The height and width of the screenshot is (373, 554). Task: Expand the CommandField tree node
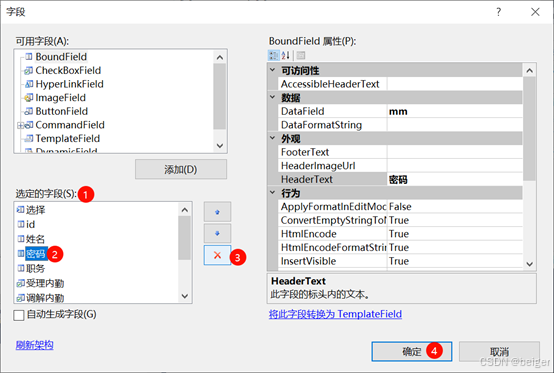point(20,125)
